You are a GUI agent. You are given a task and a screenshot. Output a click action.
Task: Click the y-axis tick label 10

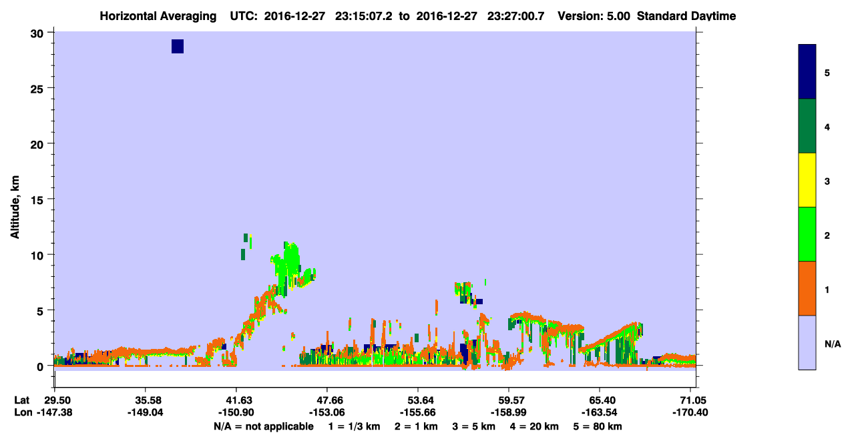click(x=39, y=255)
